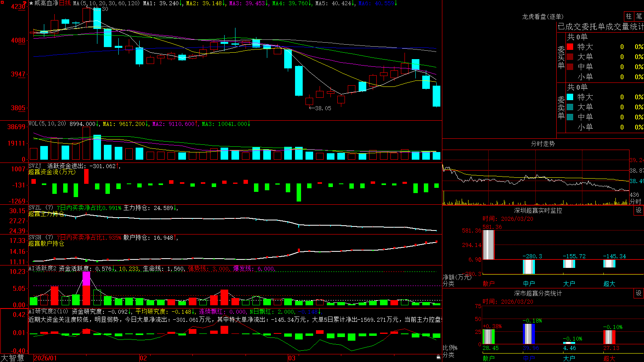Click the VOL(5,10,20) indicator label

[x=47, y=124]
